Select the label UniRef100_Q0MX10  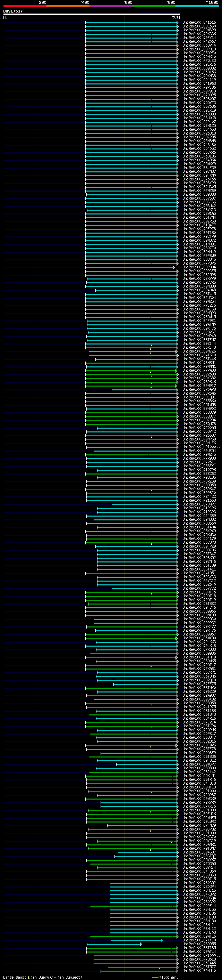point(199,57)
